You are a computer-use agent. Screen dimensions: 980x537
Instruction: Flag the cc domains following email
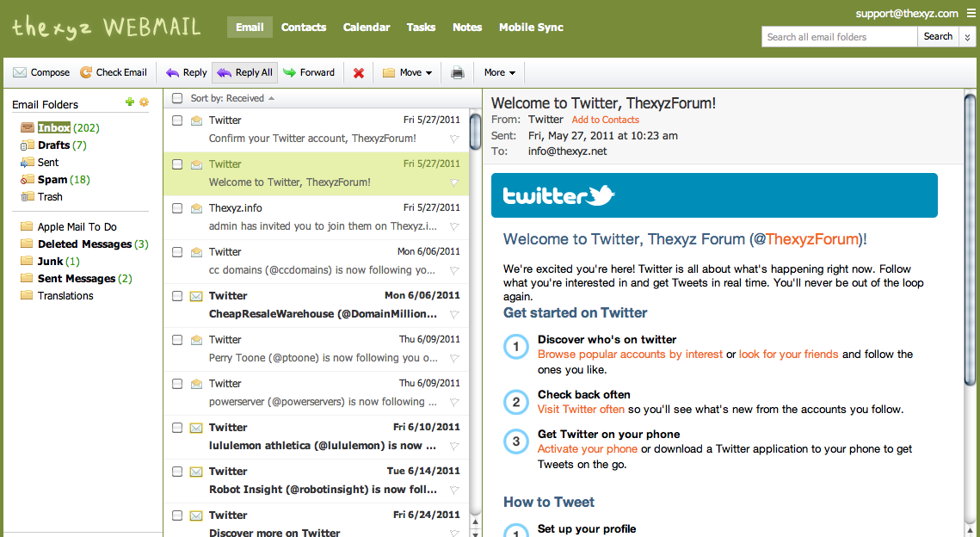point(454,271)
